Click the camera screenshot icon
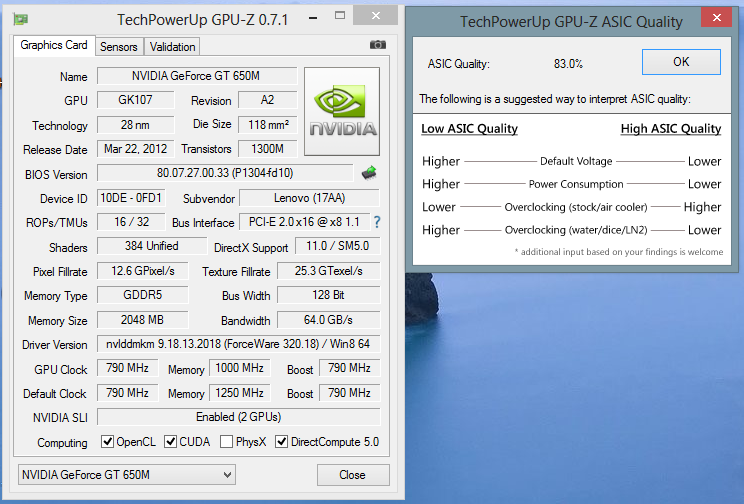The height and width of the screenshot is (504, 744). 378,45
